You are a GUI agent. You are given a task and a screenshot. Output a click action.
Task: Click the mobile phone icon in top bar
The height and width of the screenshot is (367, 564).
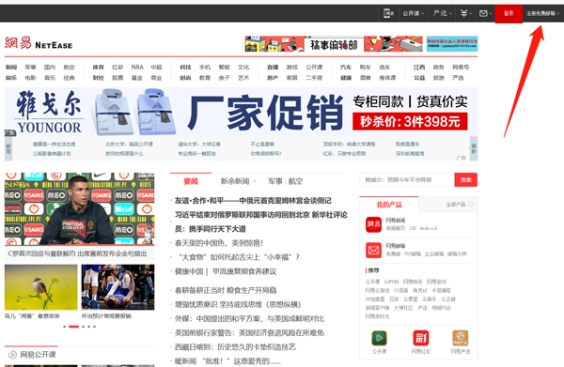tap(388, 13)
